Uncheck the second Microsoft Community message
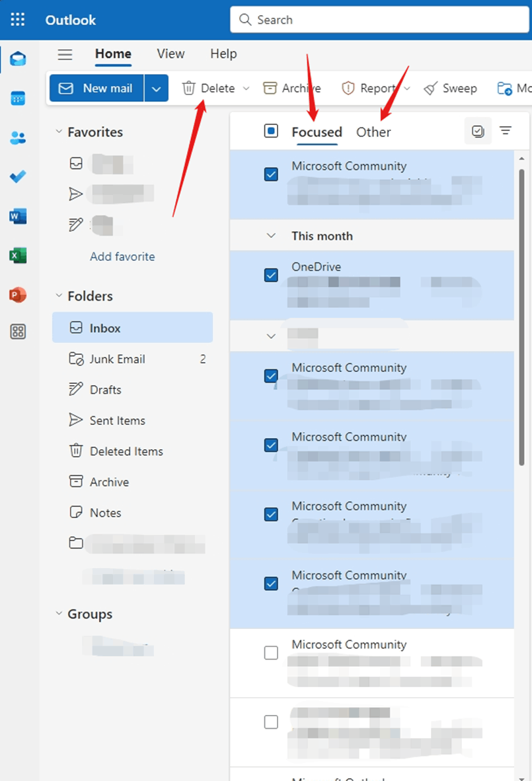This screenshot has height=781, width=532. pyautogui.click(x=271, y=375)
